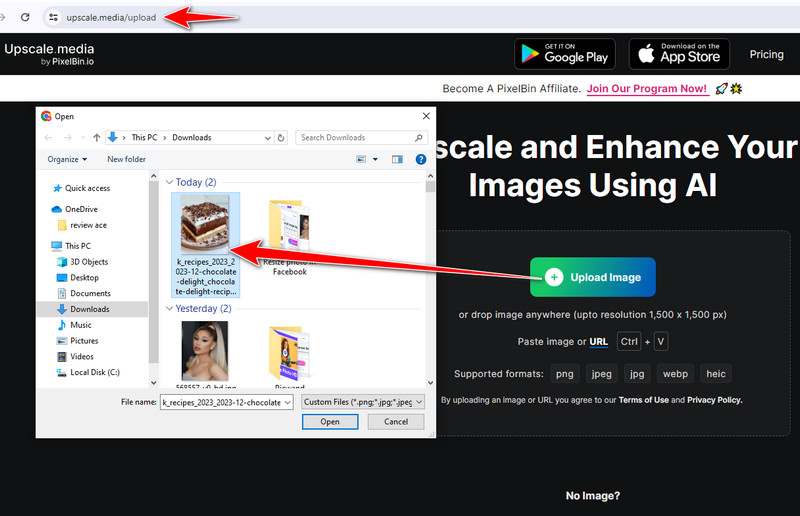Select the review ace folder
Screen dimensions: 800x516
(83, 225)
